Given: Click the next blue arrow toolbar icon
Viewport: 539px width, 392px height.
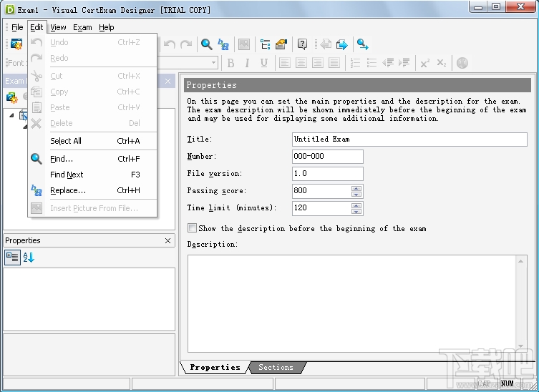Looking at the screenshot, I should click(x=341, y=44).
